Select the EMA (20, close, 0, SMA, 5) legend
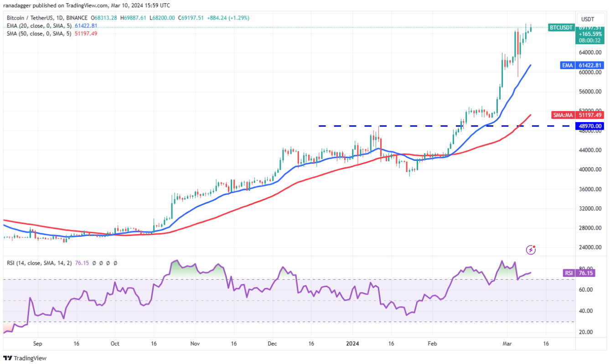The height and width of the screenshot is (364, 610). click(x=39, y=26)
